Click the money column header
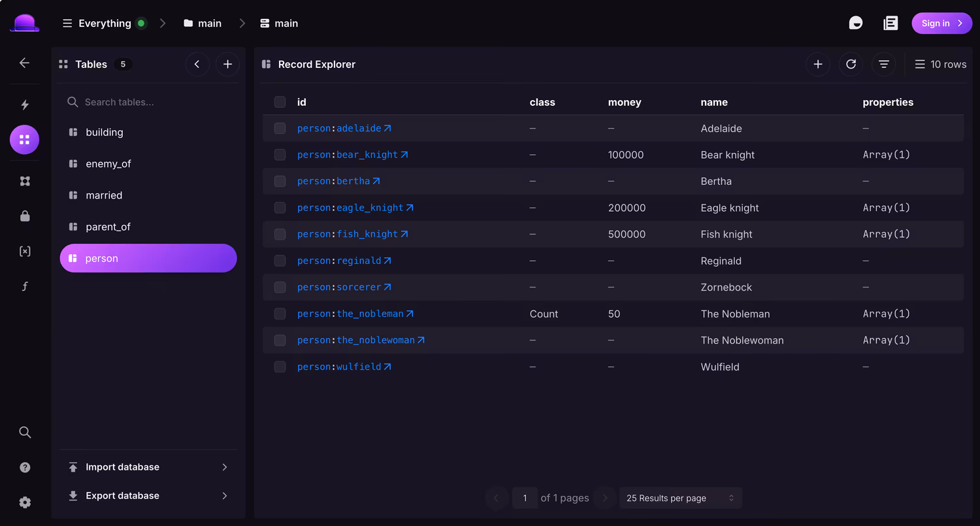Screen dimensions: 980x526 coord(625,102)
